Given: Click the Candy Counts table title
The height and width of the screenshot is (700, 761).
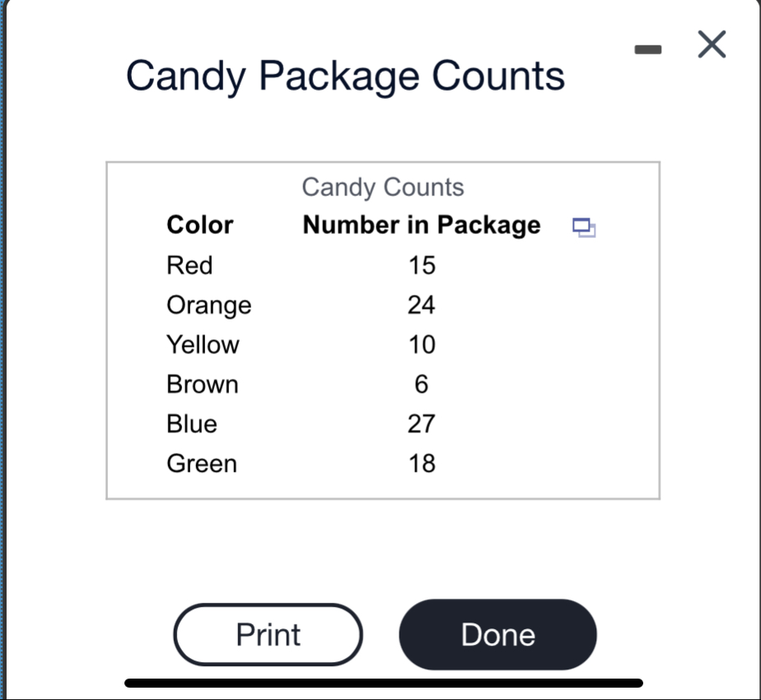Looking at the screenshot, I should [383, 187].
